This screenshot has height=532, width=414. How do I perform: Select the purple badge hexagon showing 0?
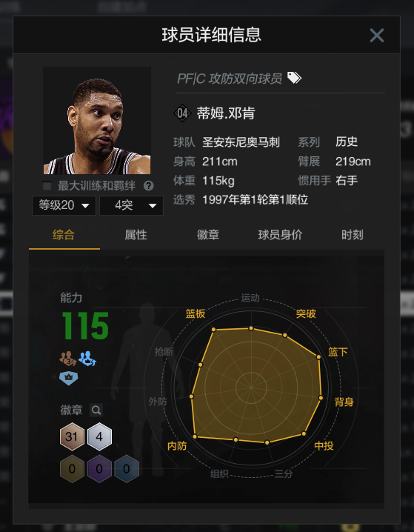click(x=99, y=469)
